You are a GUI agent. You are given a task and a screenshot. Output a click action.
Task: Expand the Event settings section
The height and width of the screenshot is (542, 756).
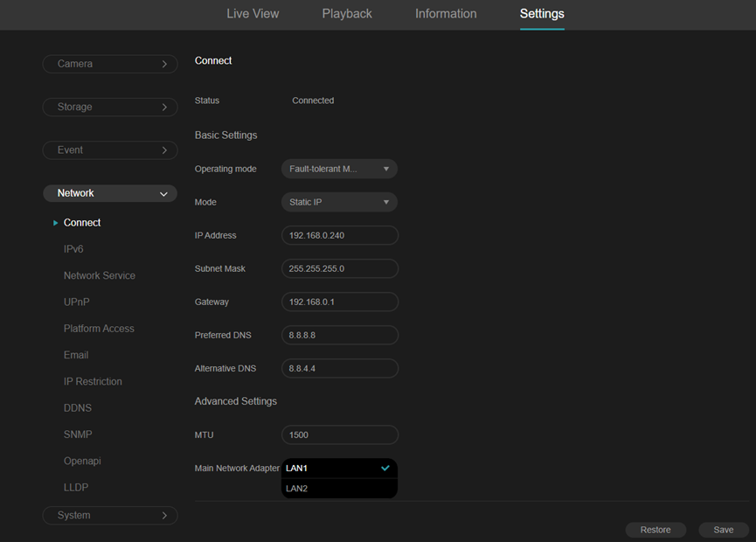tap(110, 149)
